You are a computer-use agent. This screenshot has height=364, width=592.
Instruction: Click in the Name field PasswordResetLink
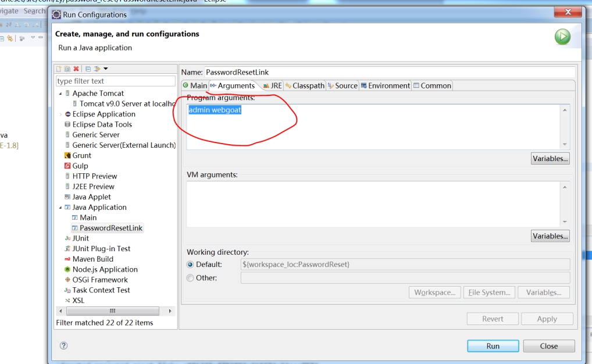390,72
